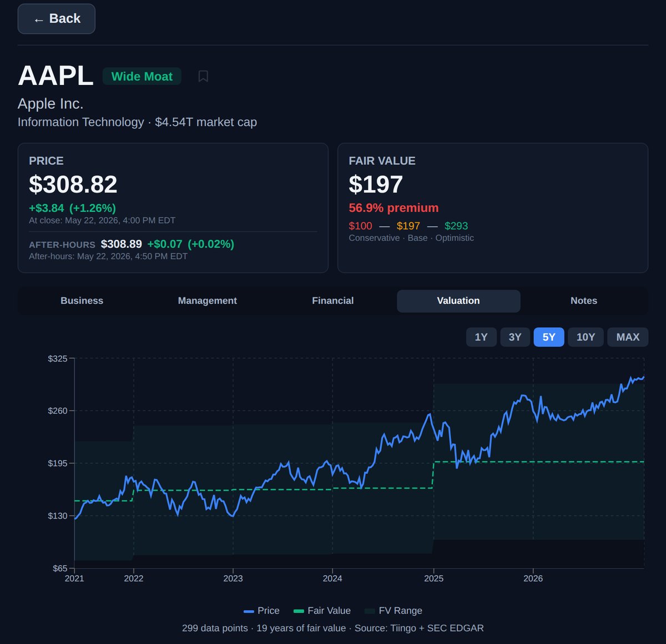The image size is (666, 644).
Task: Click the $195 y-axis label
Action: pyautogui.click(x=58, y=464)
